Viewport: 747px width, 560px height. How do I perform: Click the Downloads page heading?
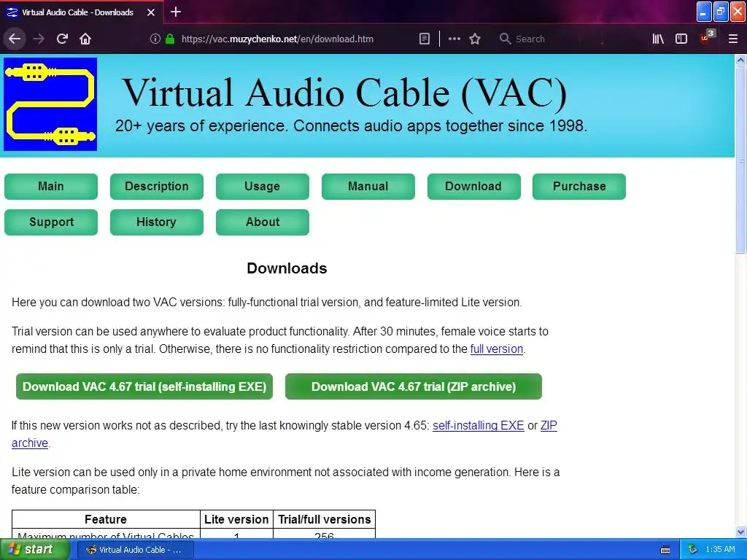pos(287,268)
